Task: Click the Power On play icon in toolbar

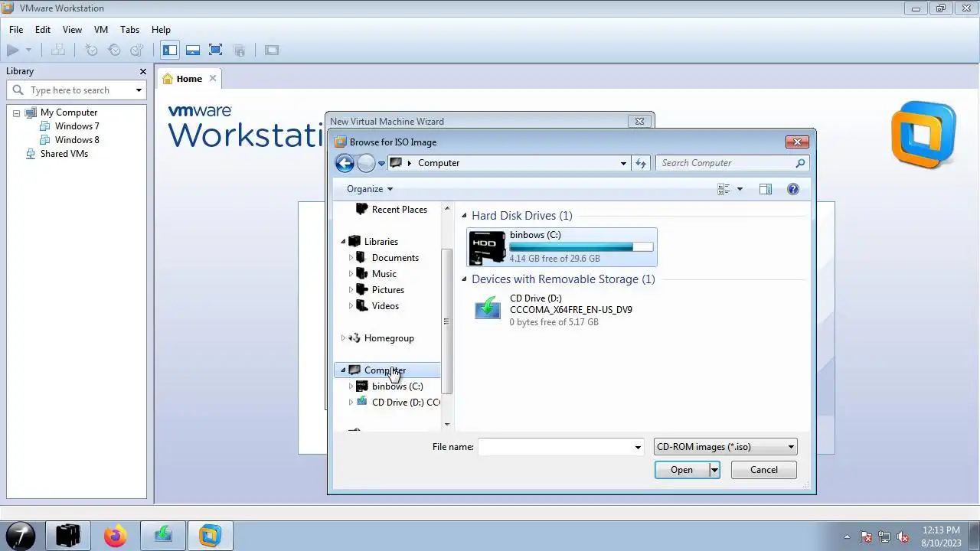Action: coord(12,51)
